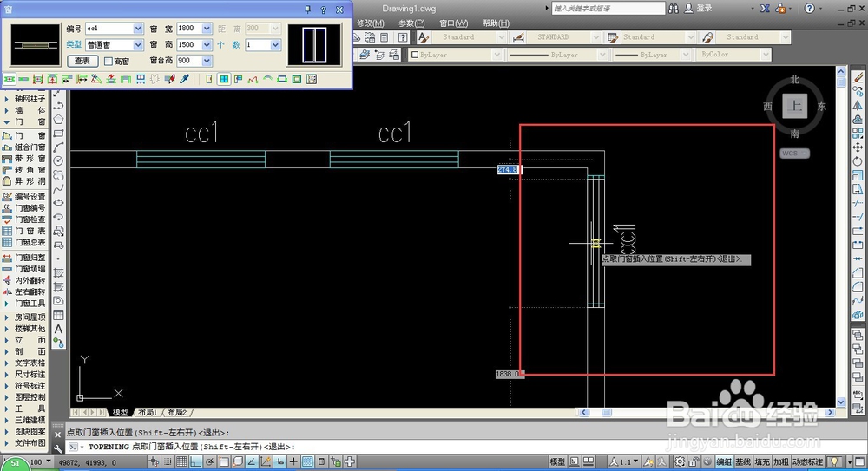The width and height of the screenshot is (868, 471).
Task: Expand the 窗宽 1800 dropdown
Action: (207, 29)
